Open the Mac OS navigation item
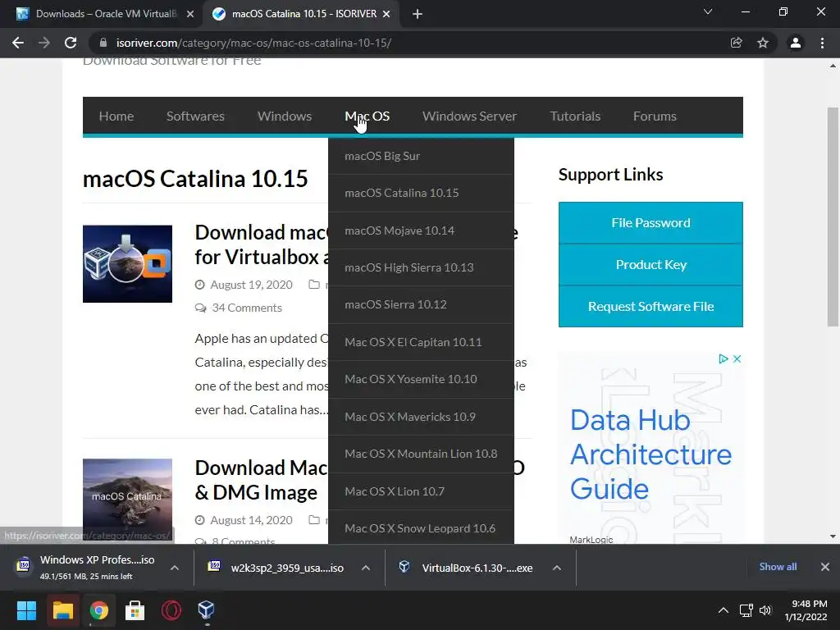840x630 pixels. coord(367,116)
